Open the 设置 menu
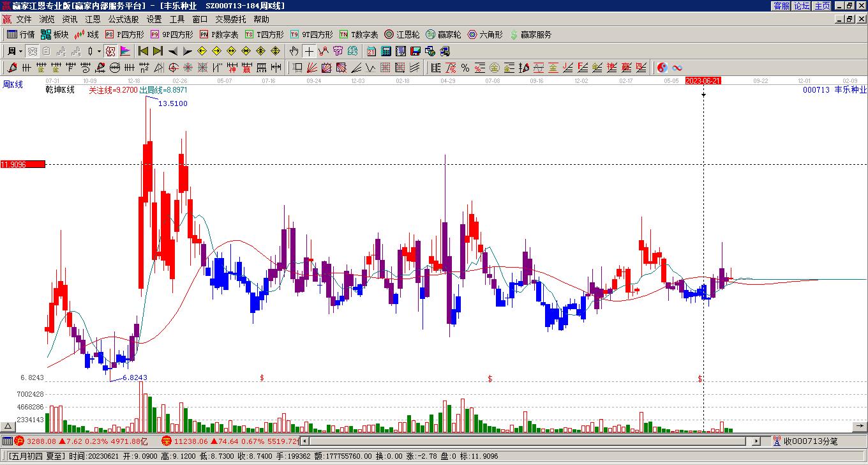This screenshot has height=465, width=868. pos(154,20)
